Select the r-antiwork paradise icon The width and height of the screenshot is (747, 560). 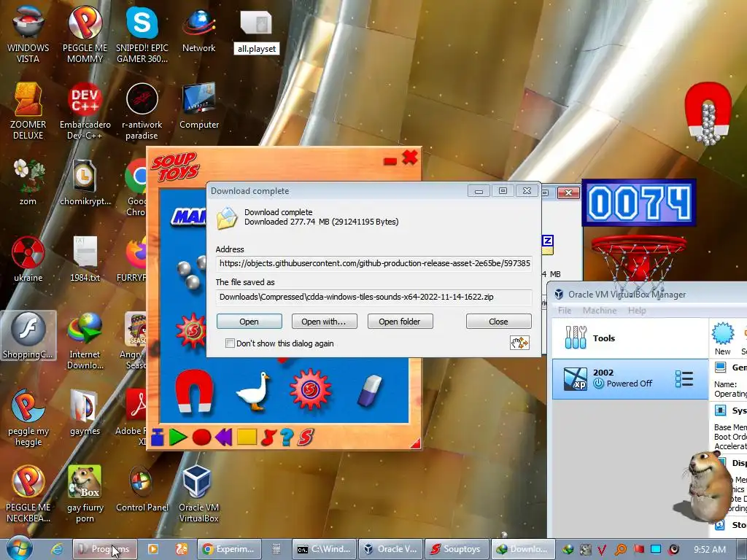point(142,111)
